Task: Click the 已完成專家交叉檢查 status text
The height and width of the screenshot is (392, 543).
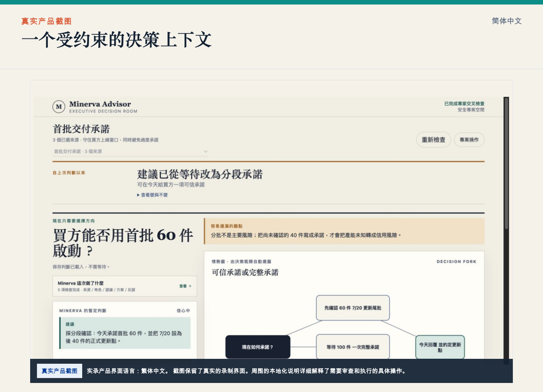Action: [464, 104]
